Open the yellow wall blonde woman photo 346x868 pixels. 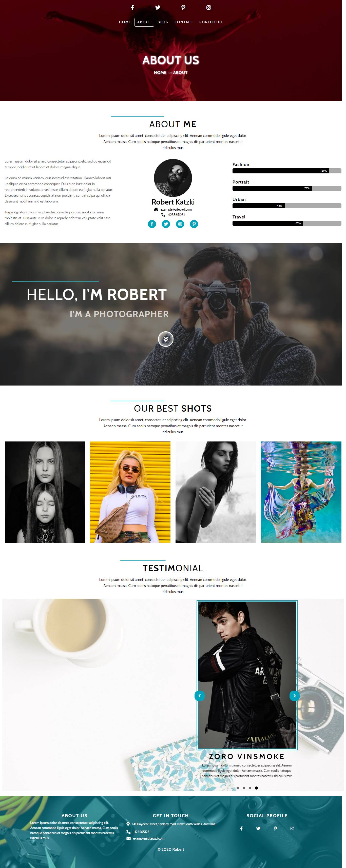130,492
